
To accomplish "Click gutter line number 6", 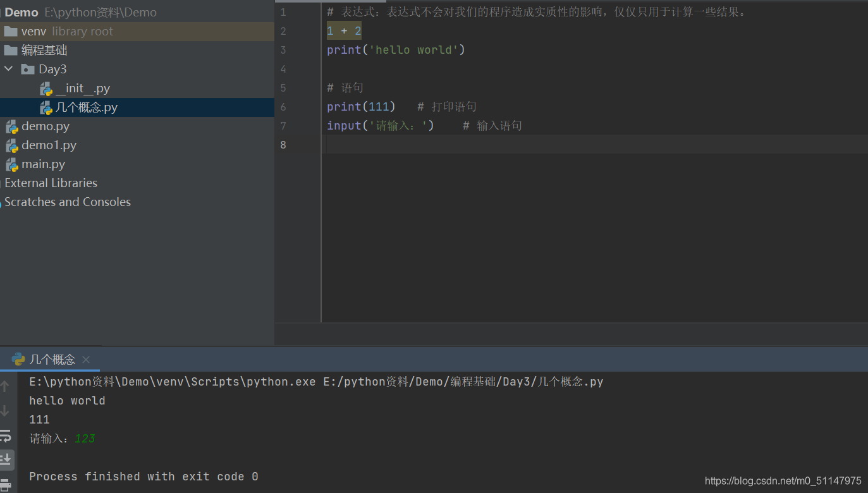I will (x=283, y=107).
